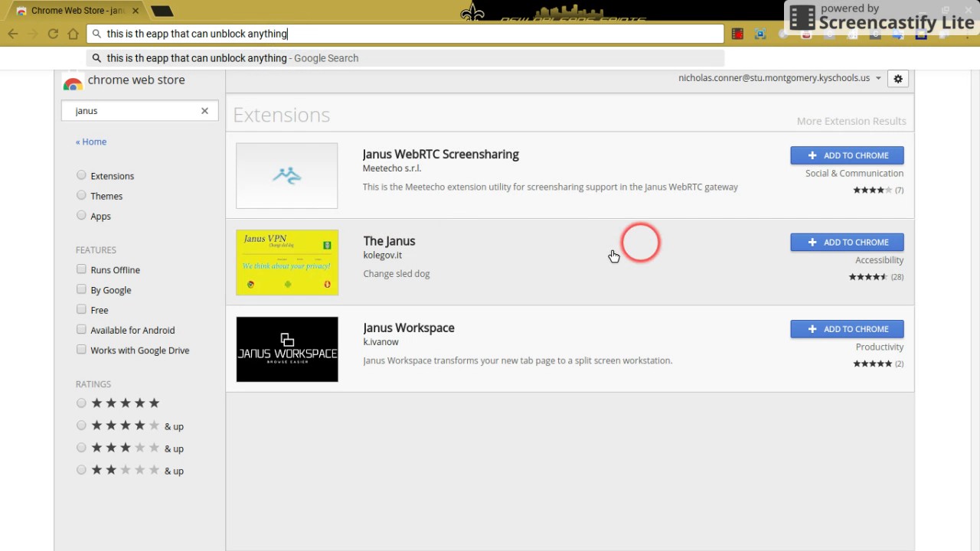Click 'Change sled dog' description

click(396, 274)
